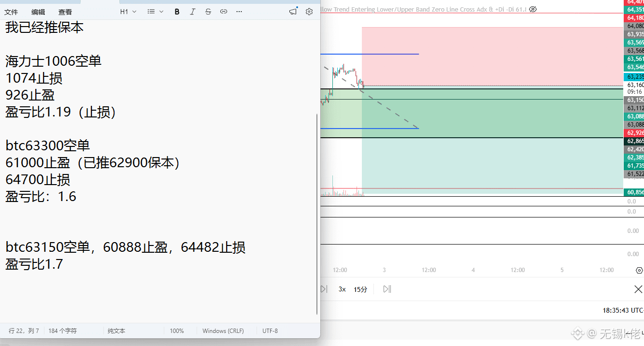The width and height of the screenshot is (644, 346).
Task: Click UTF-8 encoding indicator
Action: coord(270,331)
